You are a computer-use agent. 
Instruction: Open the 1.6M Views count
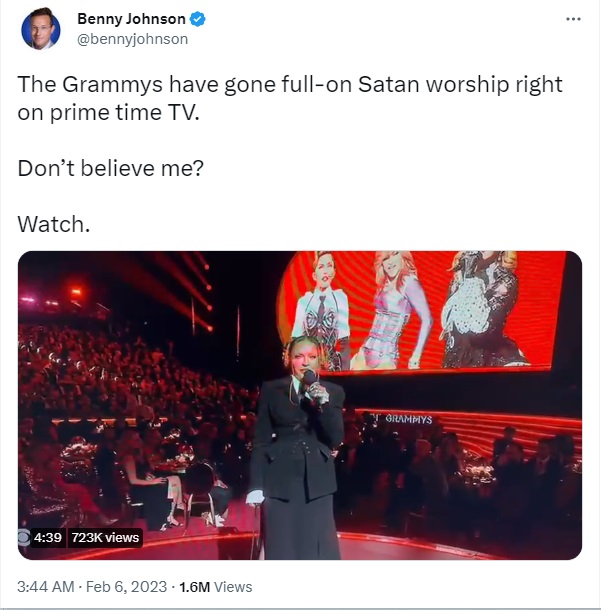coord(216,586)
